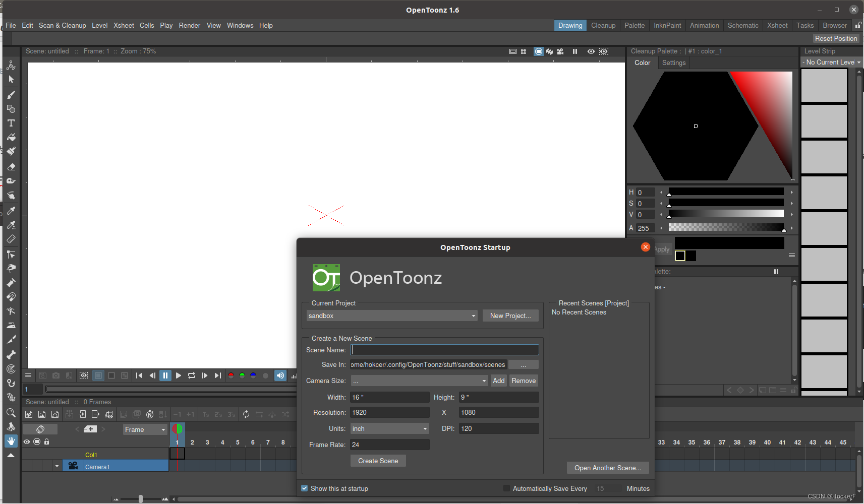This screenshot has width=864, height=504.
Task: Click the Create Scene button
Action: 378,461
